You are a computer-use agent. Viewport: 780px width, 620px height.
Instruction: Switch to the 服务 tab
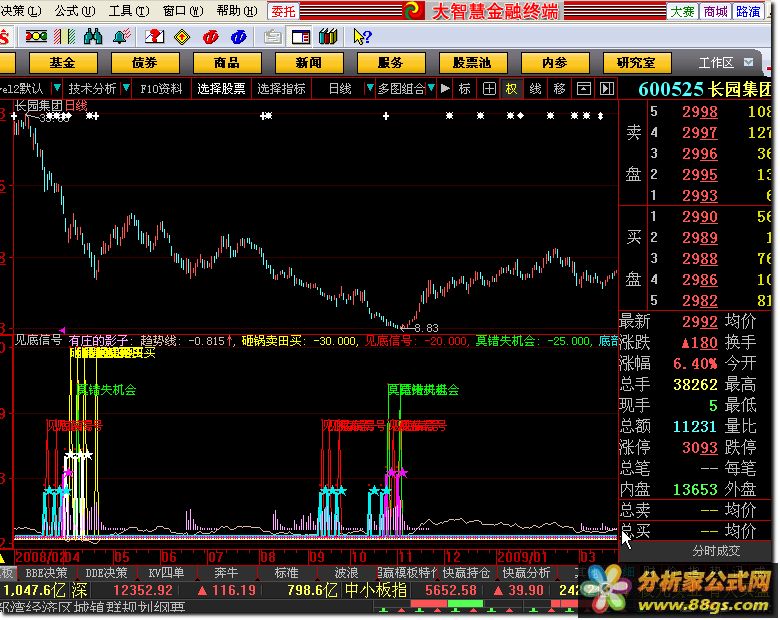(x=390, y=63)
